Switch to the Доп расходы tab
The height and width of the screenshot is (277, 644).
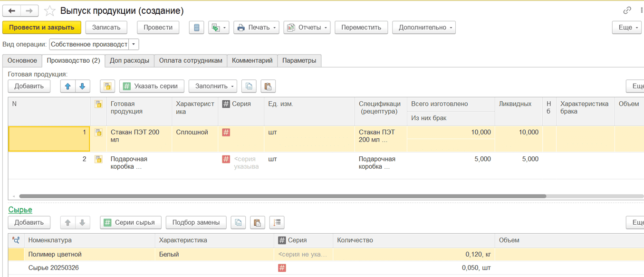click(129, 61)
